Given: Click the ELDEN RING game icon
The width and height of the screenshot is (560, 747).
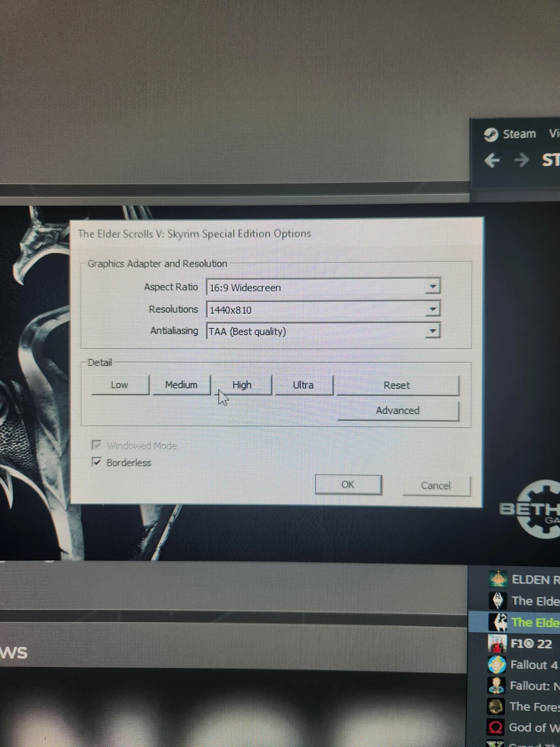Looking at the screenshot, I should coord(497,579).
